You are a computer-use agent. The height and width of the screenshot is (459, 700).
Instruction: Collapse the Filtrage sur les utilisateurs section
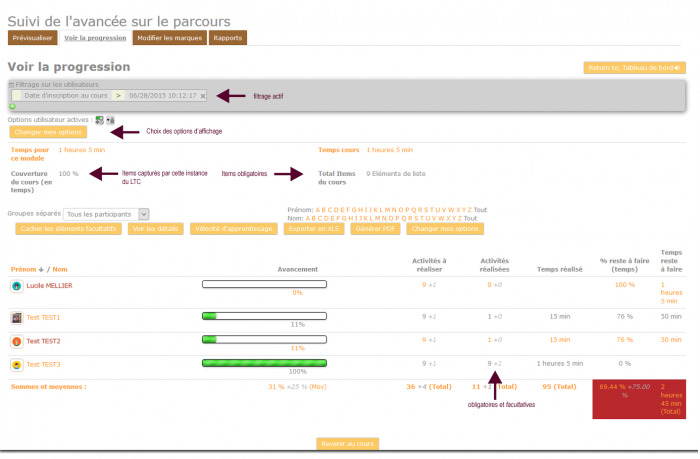pyautogui.click(x=12, y=85)
